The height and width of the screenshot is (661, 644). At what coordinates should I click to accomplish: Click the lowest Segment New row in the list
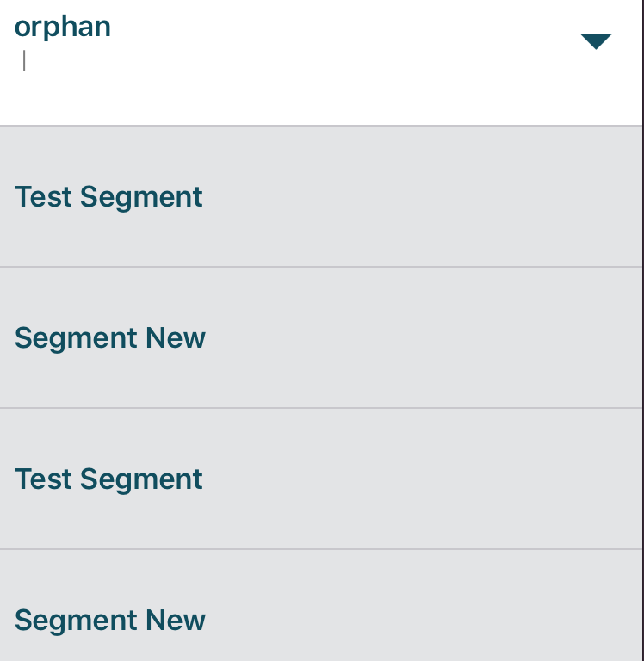pyautogui.click(x=110, y=620)
